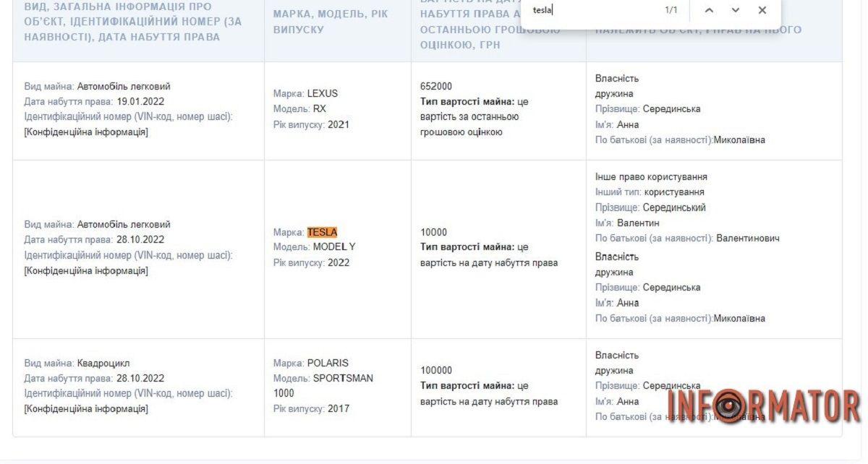Screen dimensions: 868x464
Task: Click the 'Модель: MODEL Y' entry
Action: [314, 247]
